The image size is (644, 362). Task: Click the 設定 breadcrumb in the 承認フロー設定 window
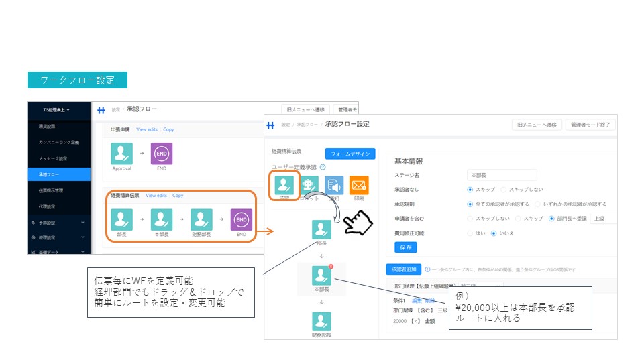[286, 125]
